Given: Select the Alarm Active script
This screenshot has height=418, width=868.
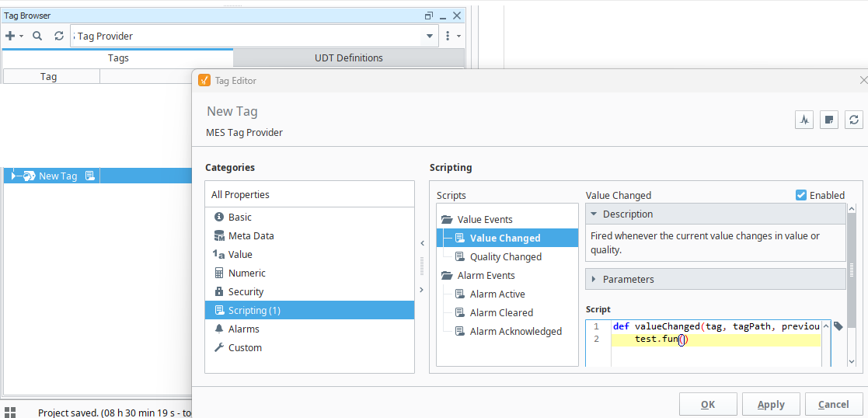Looking at the screenshot, I should point(497,294).
